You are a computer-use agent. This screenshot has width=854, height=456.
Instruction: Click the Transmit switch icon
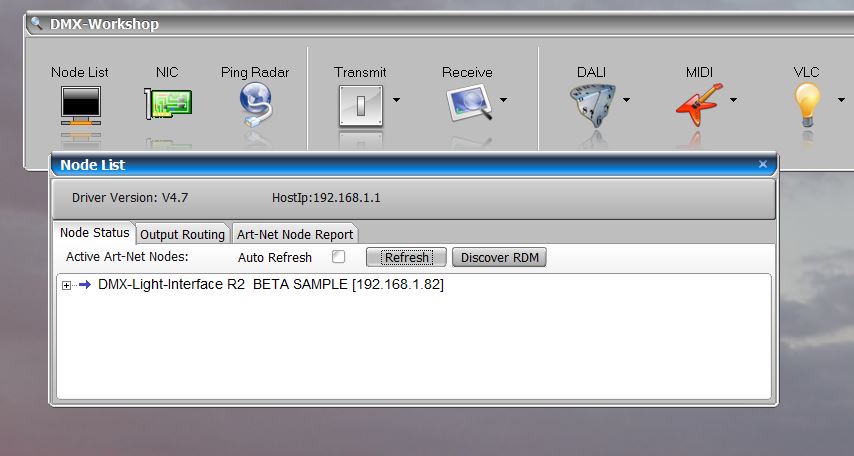pos(360,103)
